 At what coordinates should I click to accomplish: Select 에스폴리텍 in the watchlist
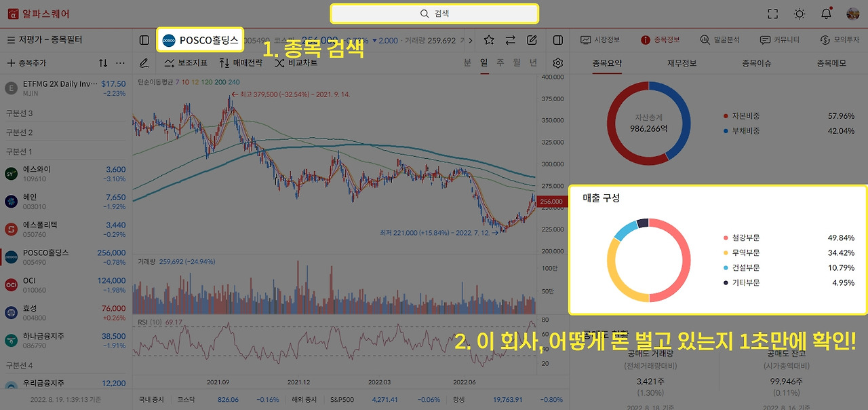tap(65, 229)
